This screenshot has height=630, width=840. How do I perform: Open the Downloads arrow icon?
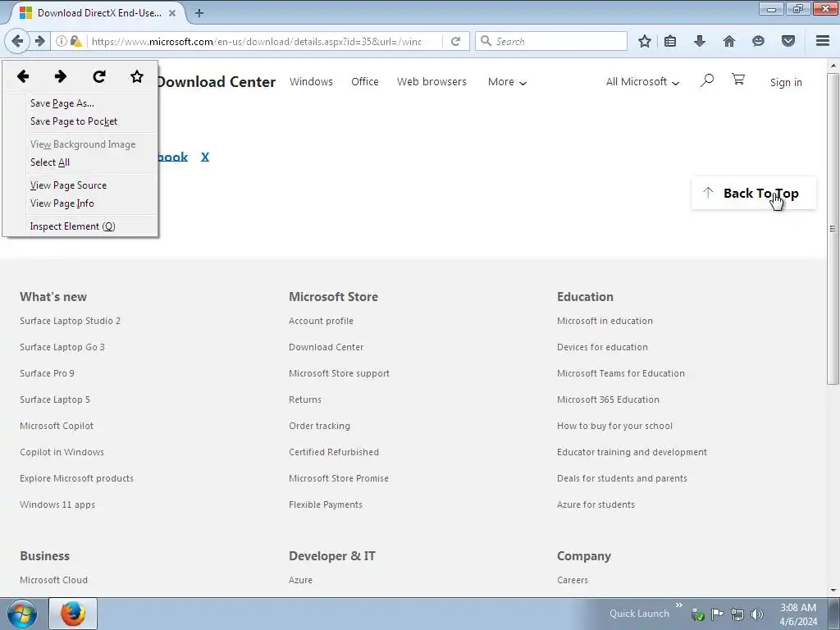point(700,41)
